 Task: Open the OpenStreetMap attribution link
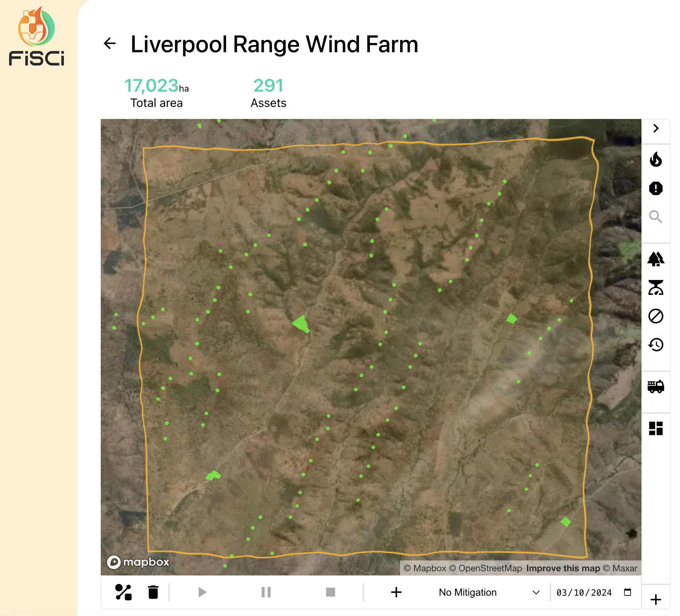(486, 568)
